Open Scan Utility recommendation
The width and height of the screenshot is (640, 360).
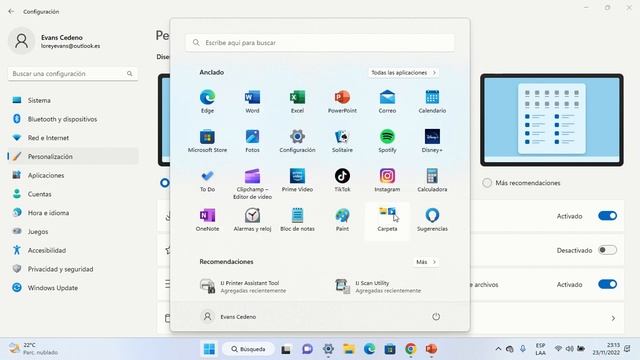[378, 287]
